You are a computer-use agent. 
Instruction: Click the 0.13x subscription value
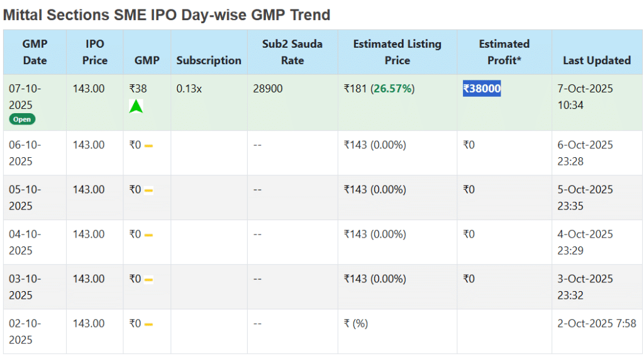coord(189,89)
